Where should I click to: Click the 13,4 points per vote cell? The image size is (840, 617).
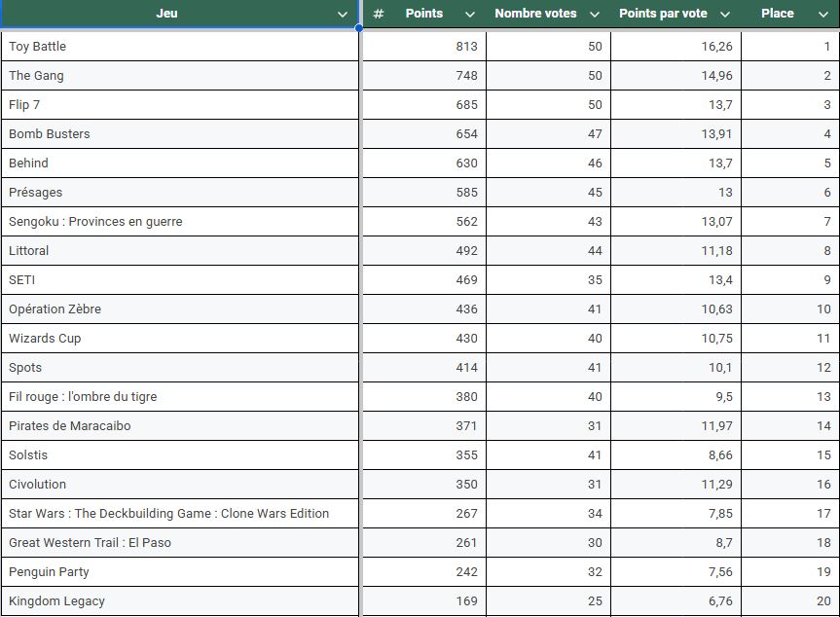pyautogui.click(x=676, y=279)
